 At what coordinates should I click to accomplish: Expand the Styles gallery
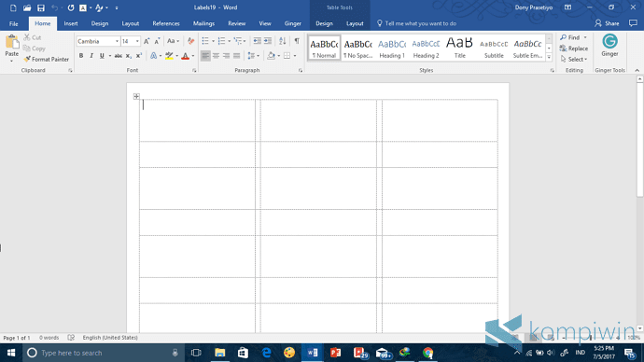(549, 58)
